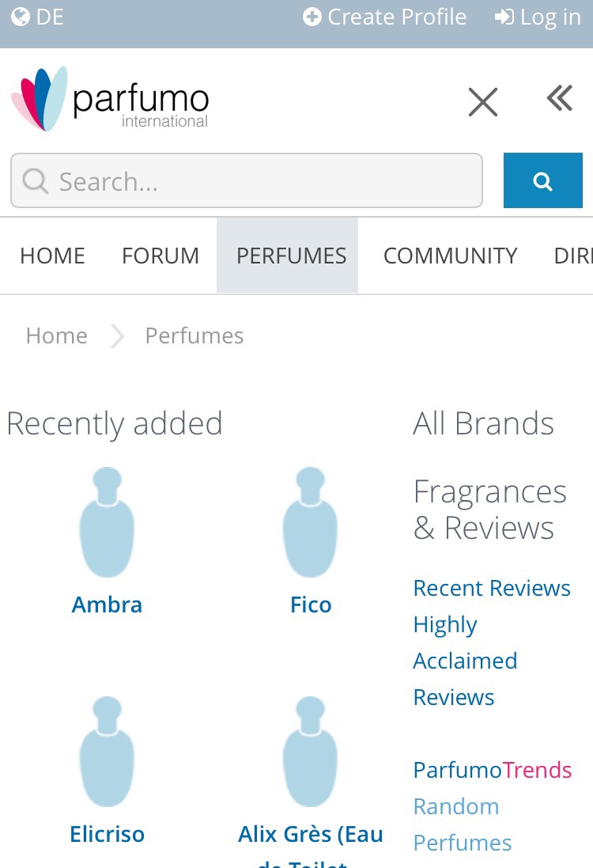Click the Parfumo international logo
Screen dimensions: 593x868
click(x=111, y=100)
